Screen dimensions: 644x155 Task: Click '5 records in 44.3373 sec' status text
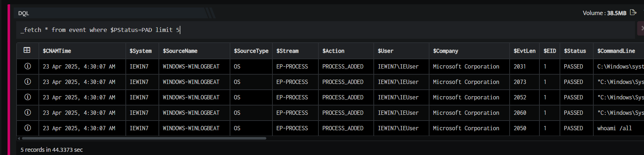click(51, 150)
